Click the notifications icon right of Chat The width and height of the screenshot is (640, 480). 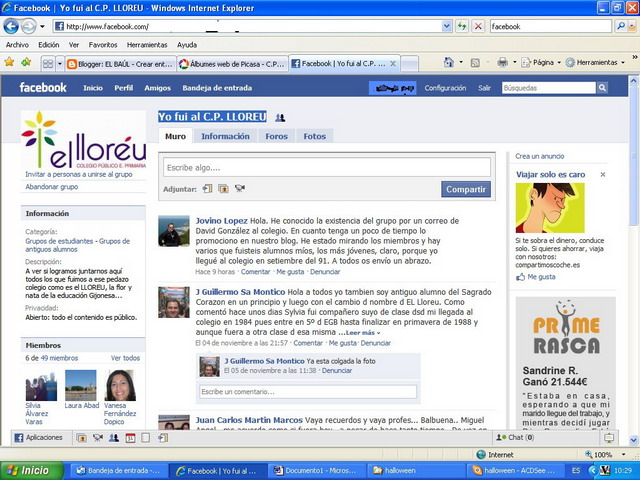(x=609, y=438)
